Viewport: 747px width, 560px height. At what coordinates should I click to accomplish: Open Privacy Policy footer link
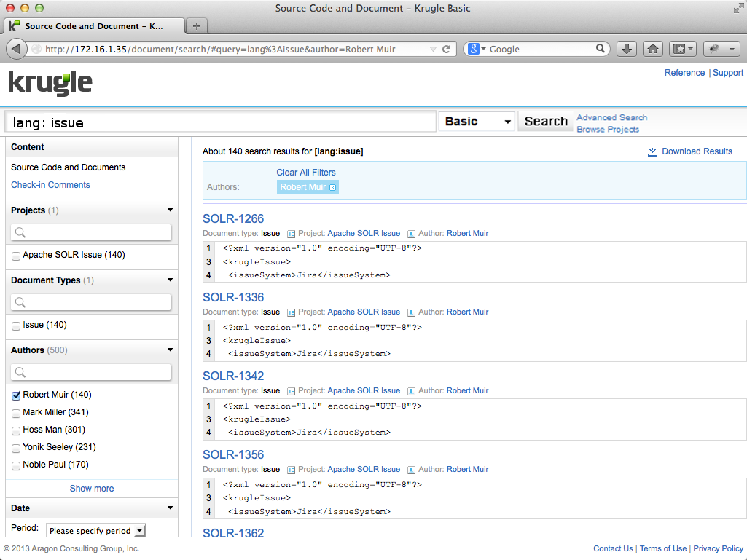point(719,548)
